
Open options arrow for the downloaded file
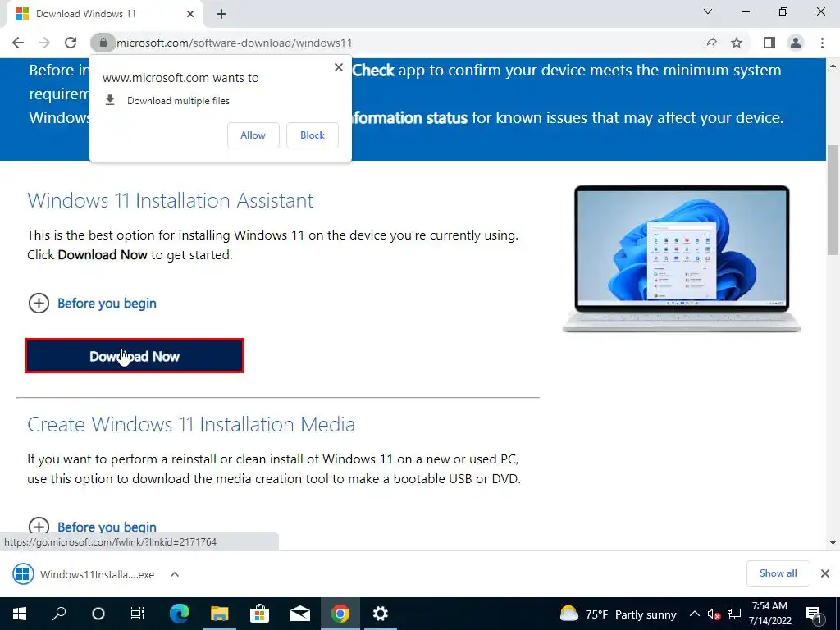coord(175,574)
